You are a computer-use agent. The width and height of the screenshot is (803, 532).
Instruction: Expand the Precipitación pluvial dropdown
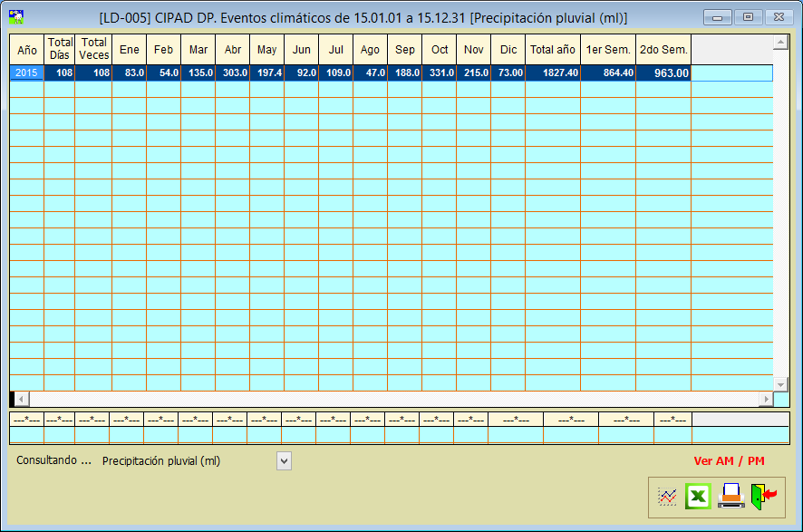284,461
